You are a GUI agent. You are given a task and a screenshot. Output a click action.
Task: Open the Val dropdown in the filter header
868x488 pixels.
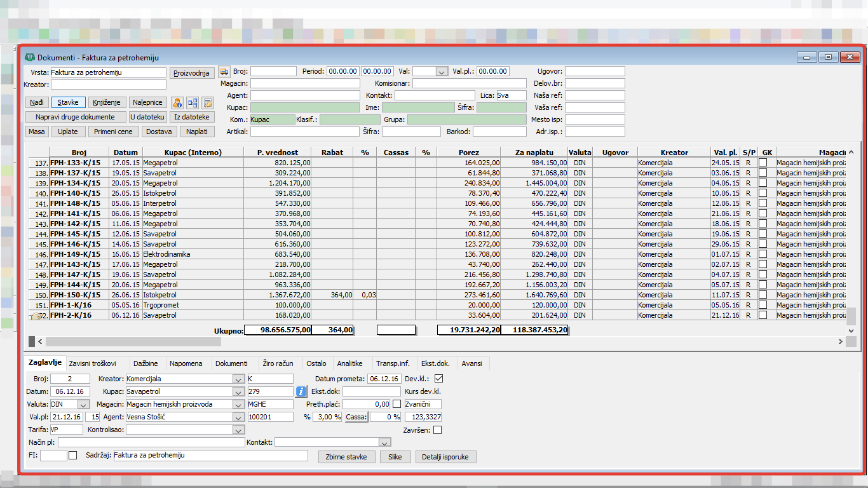(x=442, y=72)
